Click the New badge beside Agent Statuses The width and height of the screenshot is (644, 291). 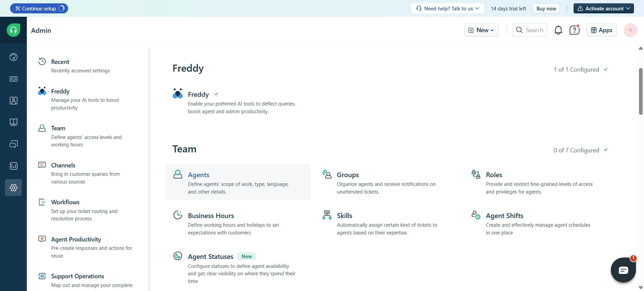pos(247,256)
